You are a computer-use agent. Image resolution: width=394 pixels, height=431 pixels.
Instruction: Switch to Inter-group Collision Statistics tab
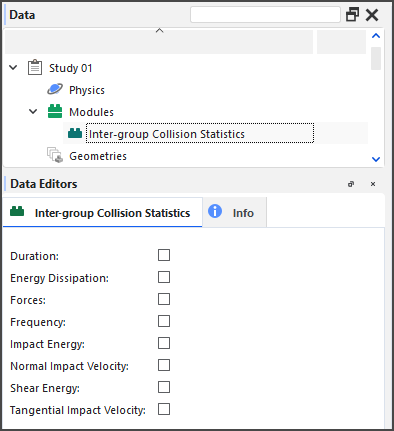[x=102, y=212]
